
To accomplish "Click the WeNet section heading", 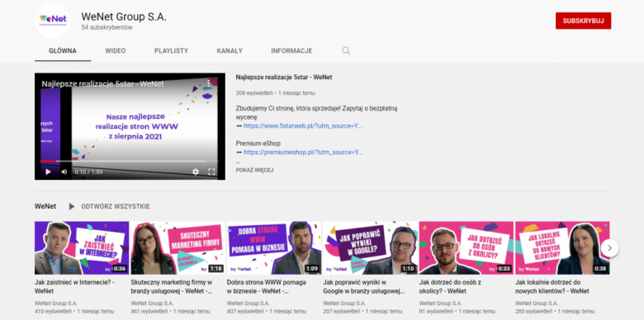I will 45,206.
